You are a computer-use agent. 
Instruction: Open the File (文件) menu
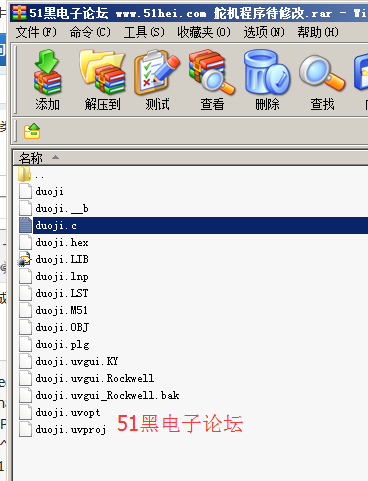pos(36,32)
